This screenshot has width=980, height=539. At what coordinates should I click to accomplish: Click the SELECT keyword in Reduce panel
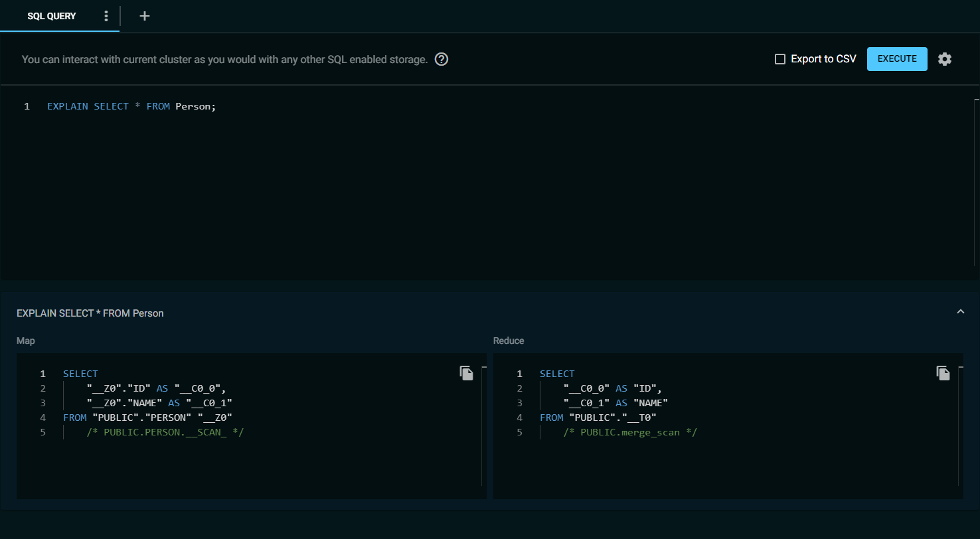pyautogui.click(x=557, y=374)
